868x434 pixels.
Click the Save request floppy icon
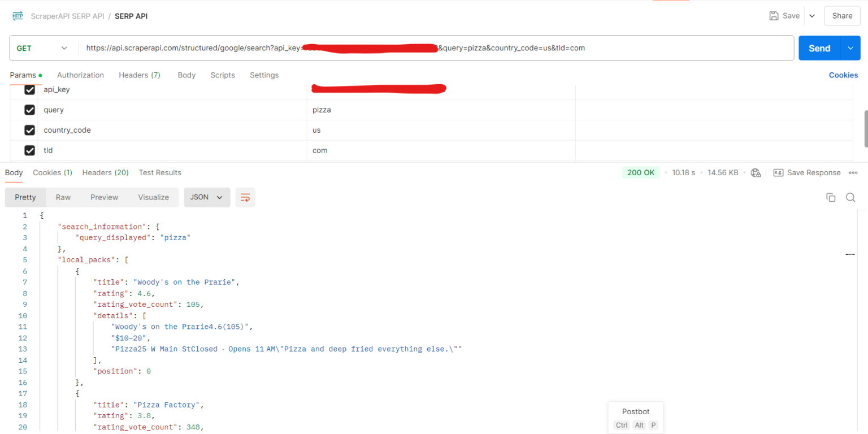pos(774,16)
